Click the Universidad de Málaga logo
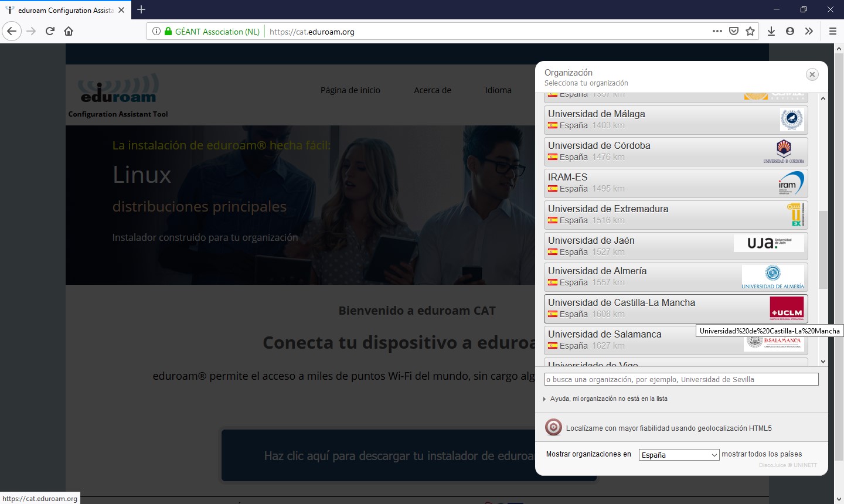844x504 pixels. (x=791, y=120)
